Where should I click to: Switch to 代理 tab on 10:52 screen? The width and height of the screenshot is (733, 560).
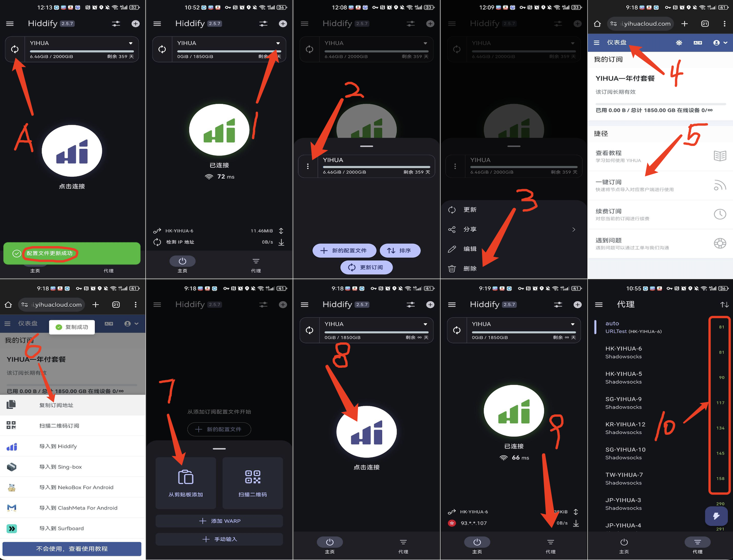pyautogui.click(x=256, y=265)
